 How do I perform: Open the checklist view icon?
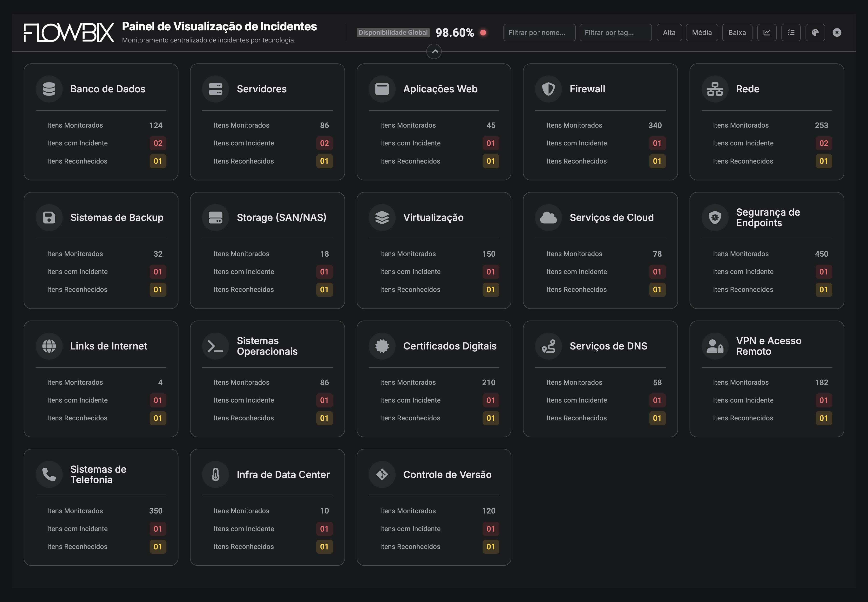pos(791,32)
